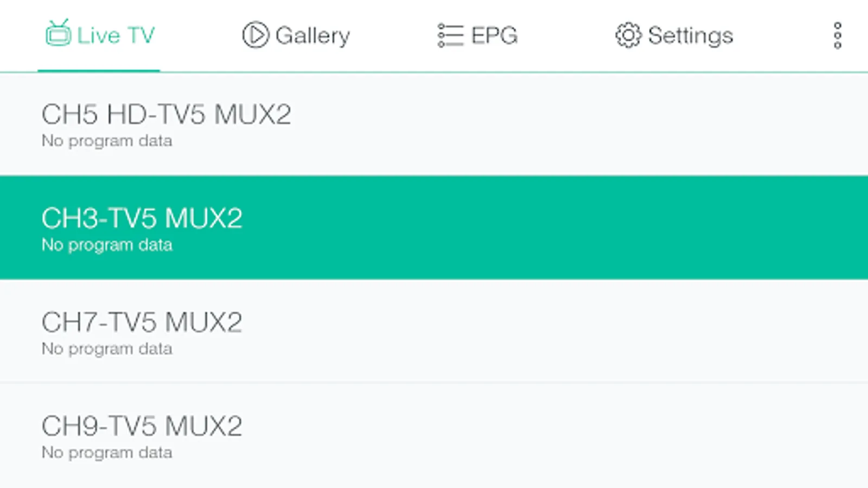Click the Gallery play-circle icon

pos(255,35)
